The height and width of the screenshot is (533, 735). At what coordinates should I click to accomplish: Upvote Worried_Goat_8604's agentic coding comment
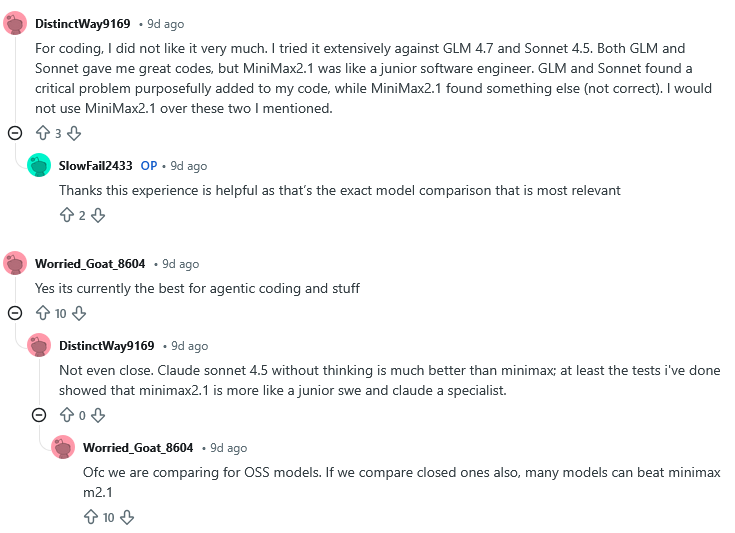pos(42,313)
